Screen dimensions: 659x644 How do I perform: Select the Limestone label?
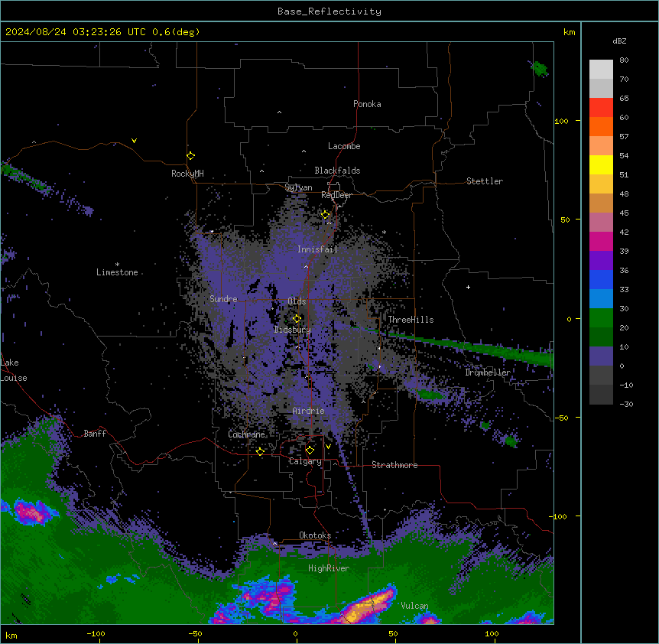(x=117, y=272)
